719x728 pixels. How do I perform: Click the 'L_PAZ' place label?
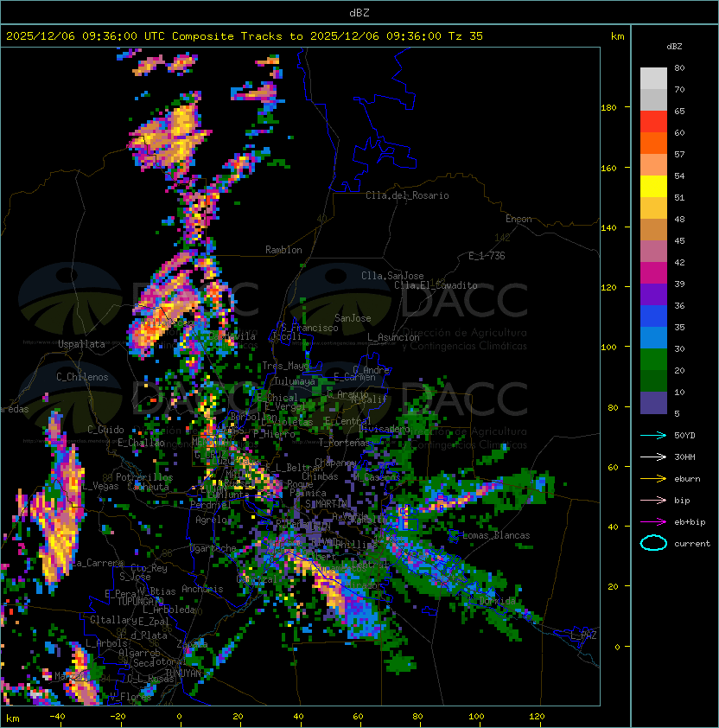click(583, 635)
